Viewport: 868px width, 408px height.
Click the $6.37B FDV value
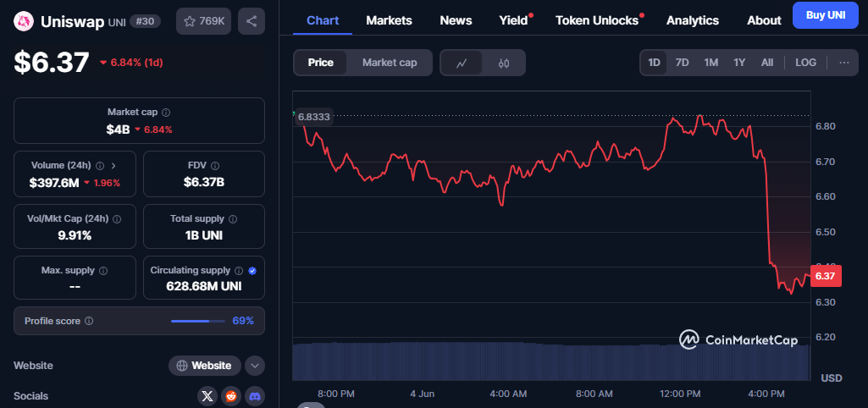[x=204, y=182]
